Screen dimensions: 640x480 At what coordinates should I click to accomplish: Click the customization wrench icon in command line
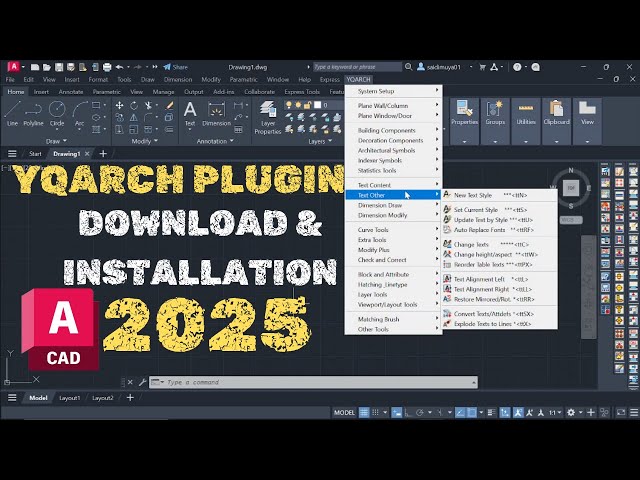tap(142, 382)
